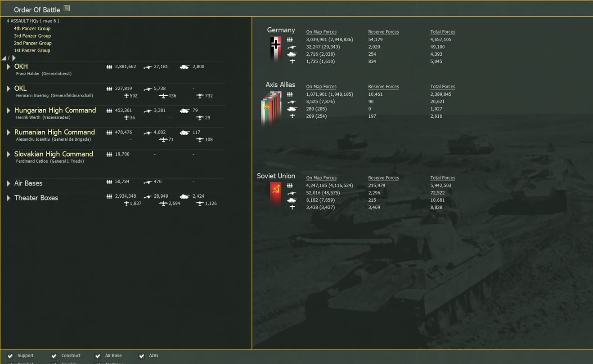Click Germany's On Map Forces header
The image size is (593, 364).
(x=321, y=32)
